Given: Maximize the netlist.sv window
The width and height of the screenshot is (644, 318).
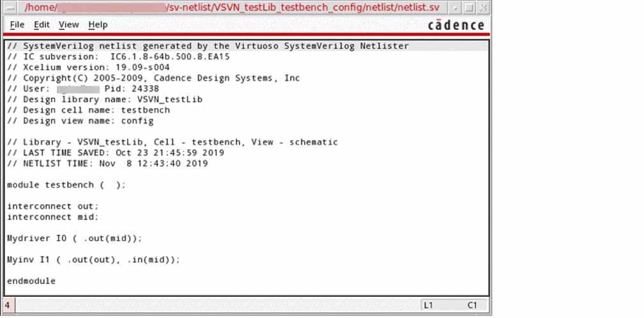Looking at the screenshot, I should (469, 8).
